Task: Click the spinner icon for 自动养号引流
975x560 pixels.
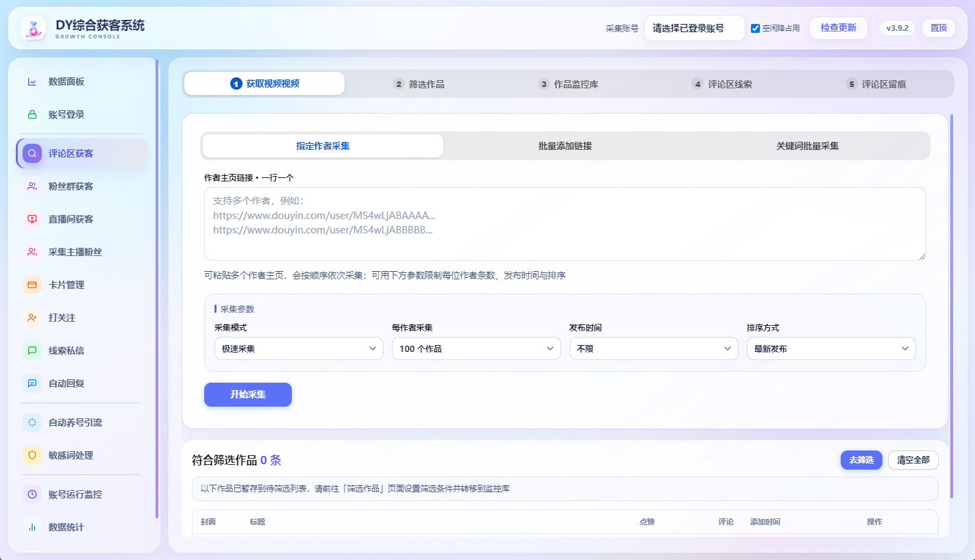Action: click(x=32, y=422)
